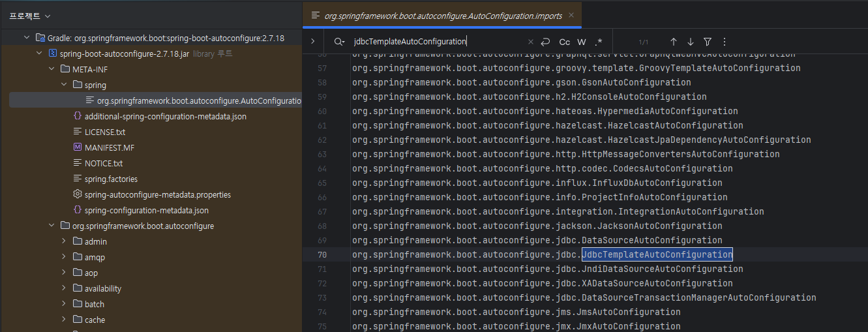Screen dimensions: 868x332
Task: Open LICENSE.txt file
Action: 105,132
